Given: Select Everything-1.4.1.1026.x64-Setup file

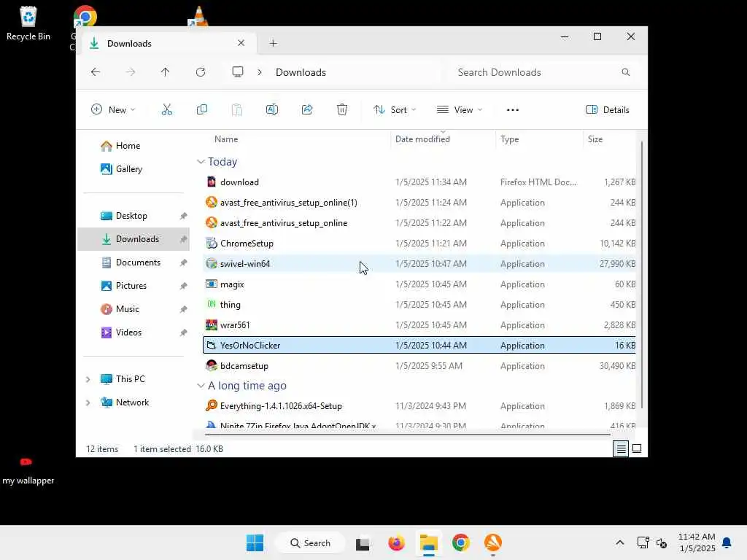Looking at the screenshot, I should click(419, 406).
